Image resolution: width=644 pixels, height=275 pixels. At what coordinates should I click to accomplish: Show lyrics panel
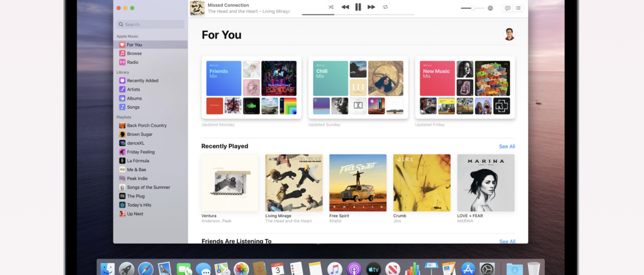pyautogui.click(x=507, y=8)
